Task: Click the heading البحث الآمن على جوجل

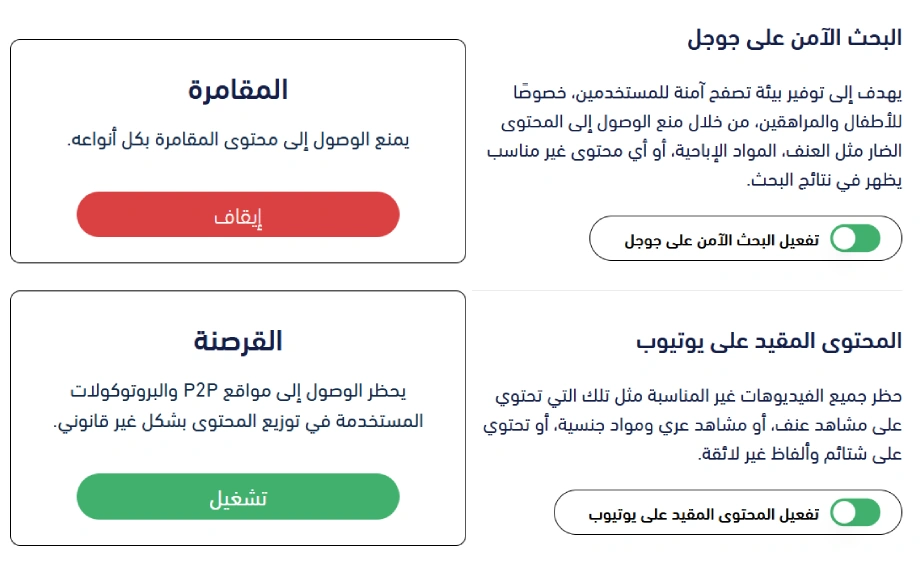Action: click(x=794, y=38)
